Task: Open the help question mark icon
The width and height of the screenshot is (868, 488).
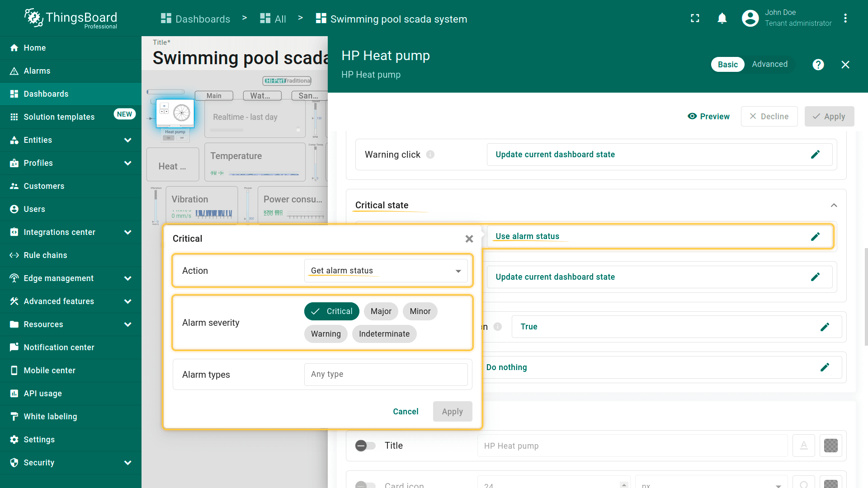Action: pyautogui.click(x=818, y=65)
